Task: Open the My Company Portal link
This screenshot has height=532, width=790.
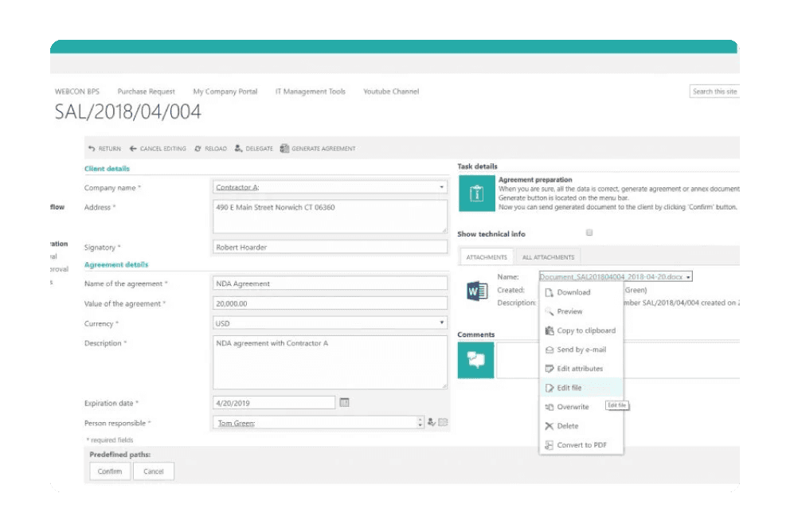Action: click(225, 92)
